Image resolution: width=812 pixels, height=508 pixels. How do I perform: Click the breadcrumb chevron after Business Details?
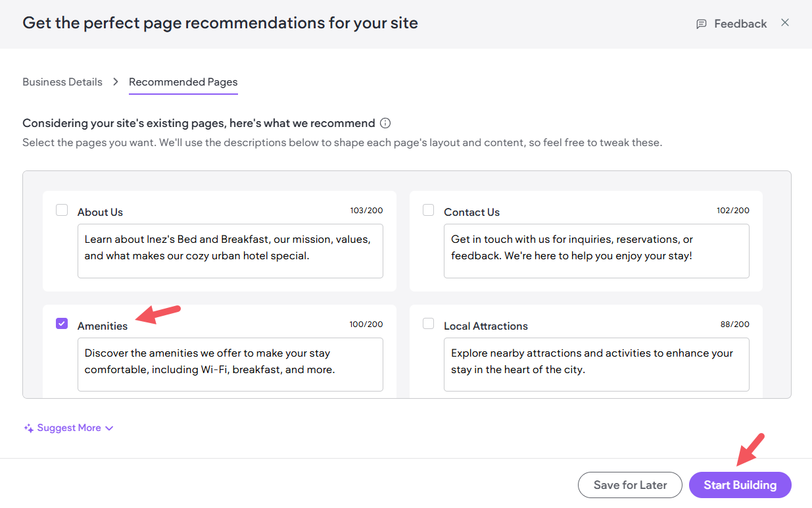[116, 82]
